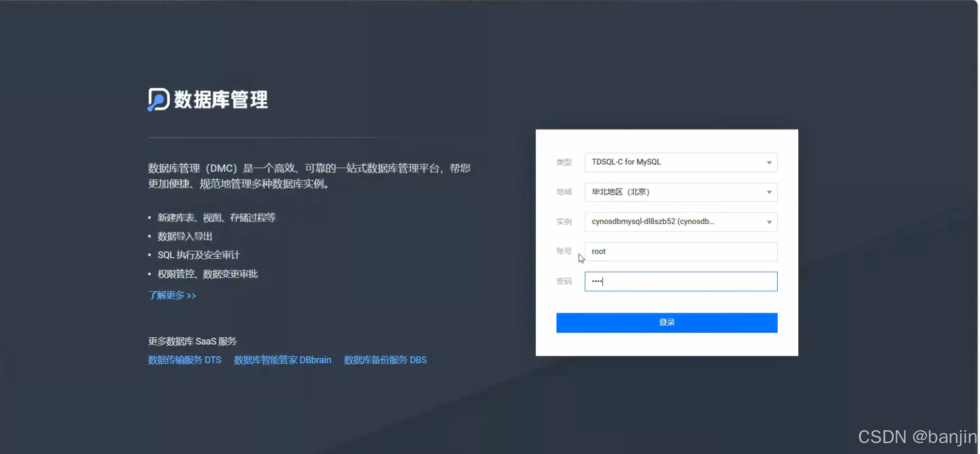Open the 类型 dropdown showing TDSQL-C for MySQL
The width and height of the screenshot is (980, 454).
click(681, 162)
